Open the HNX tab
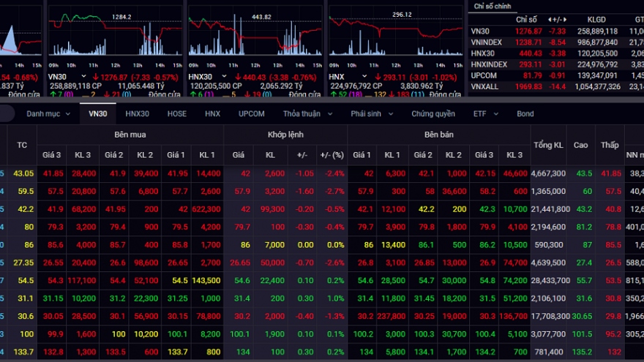Image resolution: width=644 pixels, height=362 pixels. coord(212,113)
